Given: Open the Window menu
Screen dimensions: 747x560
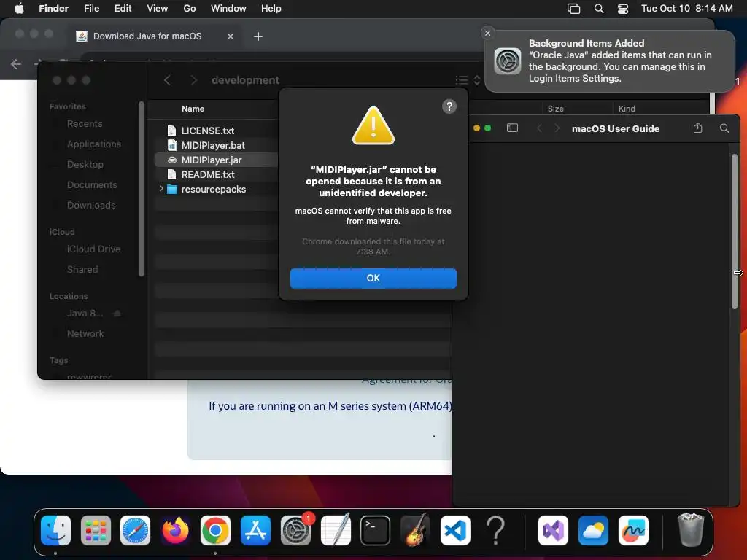Looking at the screenshot, I should (228, 9).
